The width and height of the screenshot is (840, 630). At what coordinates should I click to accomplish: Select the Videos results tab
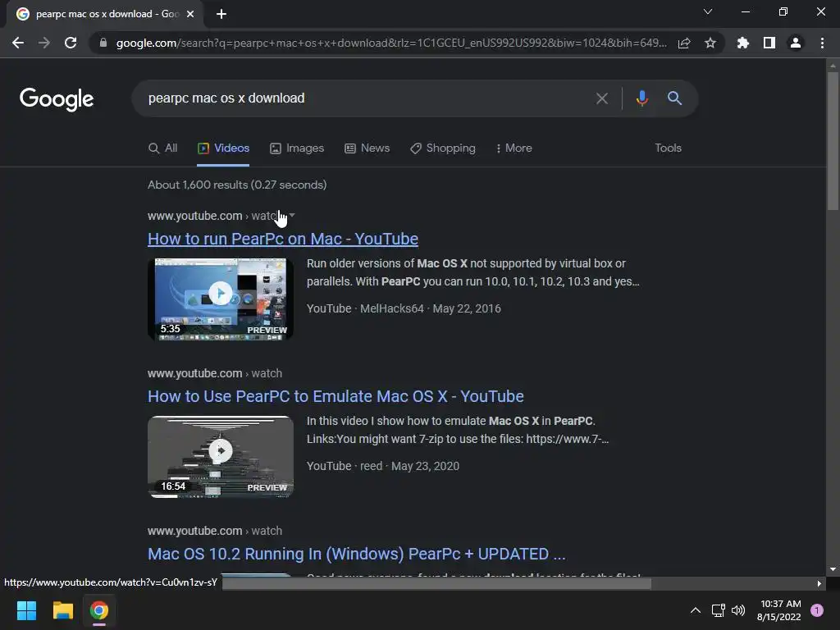(x=223, y=148)
